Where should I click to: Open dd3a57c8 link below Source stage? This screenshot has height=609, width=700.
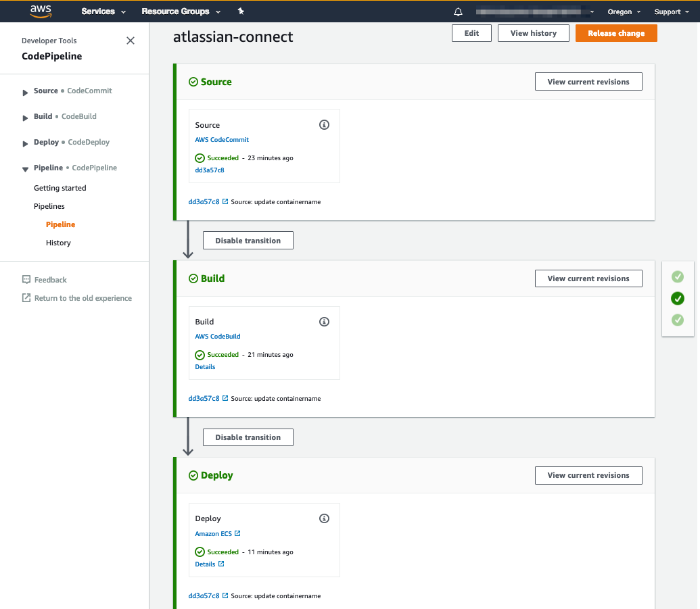pyautogui.click(x=204, y=201)
